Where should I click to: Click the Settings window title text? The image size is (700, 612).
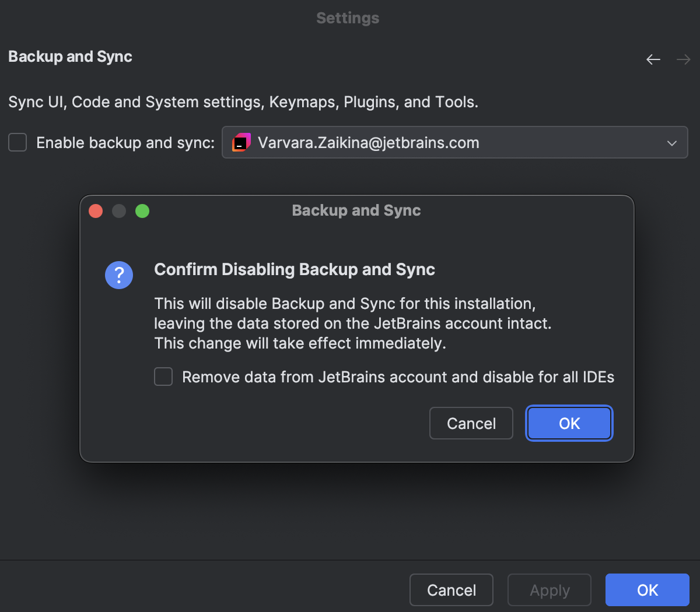pos(348,18)
